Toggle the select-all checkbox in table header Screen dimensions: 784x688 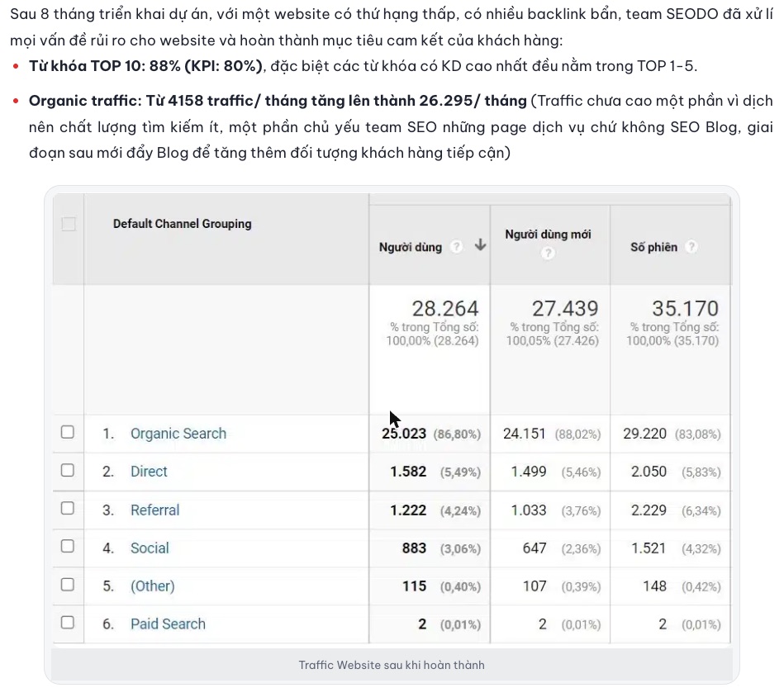coord(69,224)
